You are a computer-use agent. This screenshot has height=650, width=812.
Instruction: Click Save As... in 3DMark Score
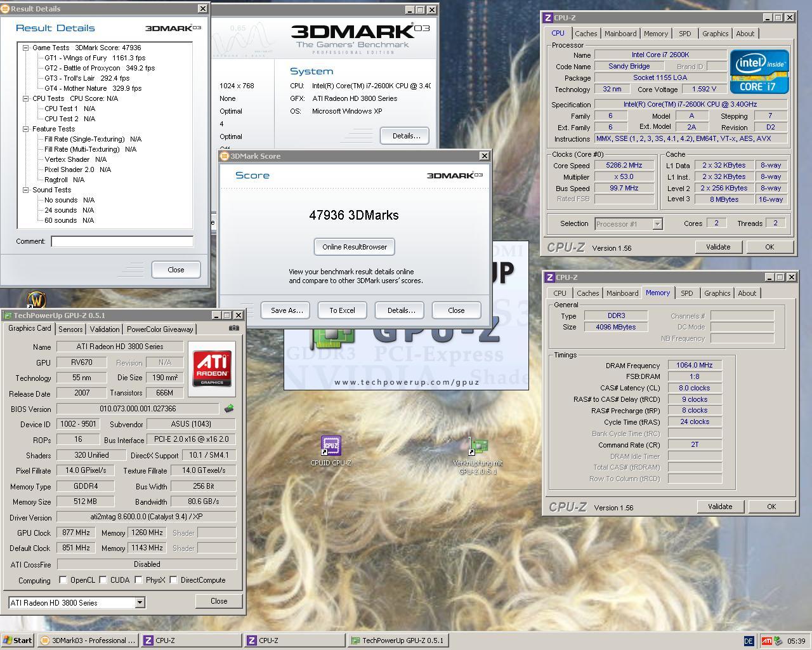(x=287, y=310)
